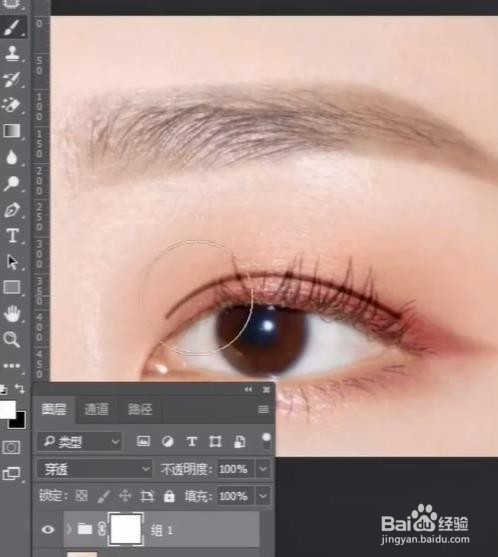Click the 不透明度 100% value field
Viewport: 498px width, 557px height.
tap(235, 469)
